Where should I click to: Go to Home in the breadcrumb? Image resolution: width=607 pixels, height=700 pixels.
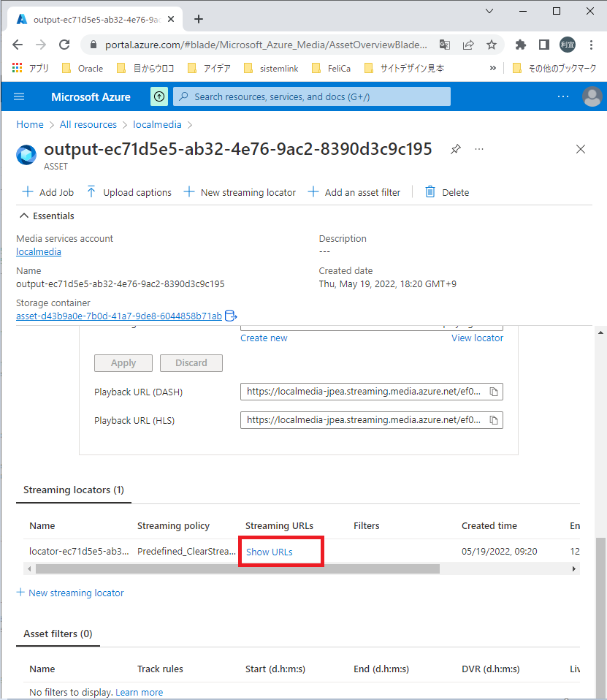click(x=30, y=124)
